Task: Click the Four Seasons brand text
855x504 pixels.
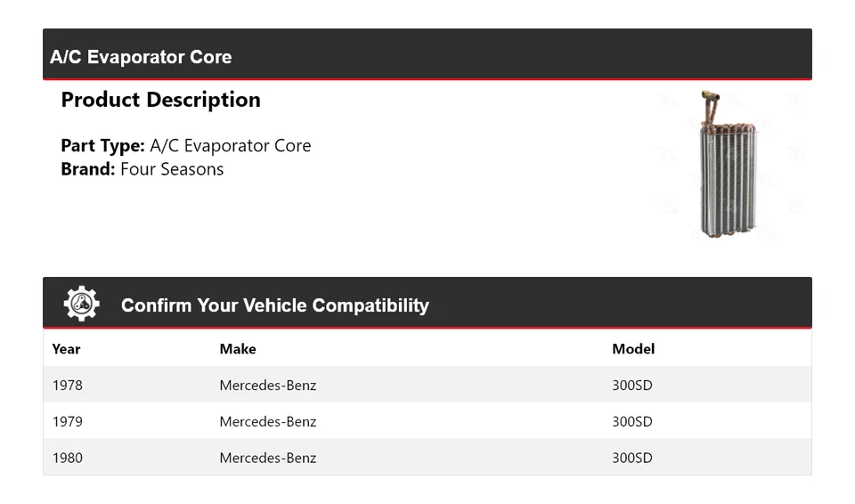Action: 172,169
